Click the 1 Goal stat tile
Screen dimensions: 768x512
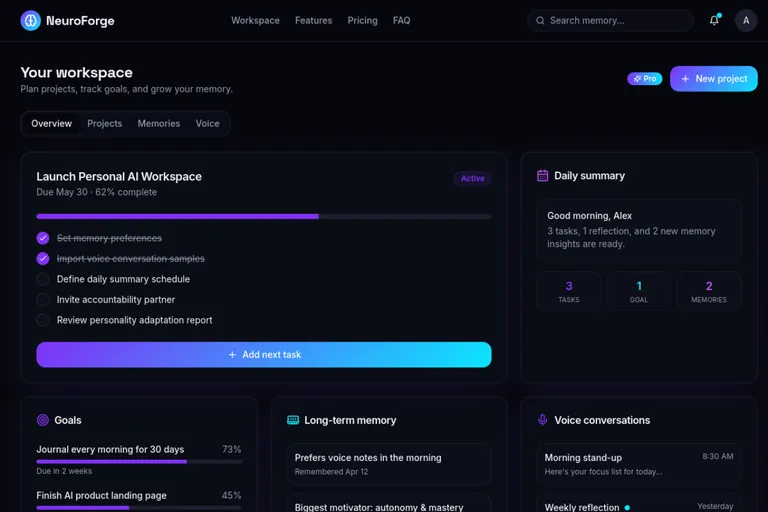click(x=639, y=291)
